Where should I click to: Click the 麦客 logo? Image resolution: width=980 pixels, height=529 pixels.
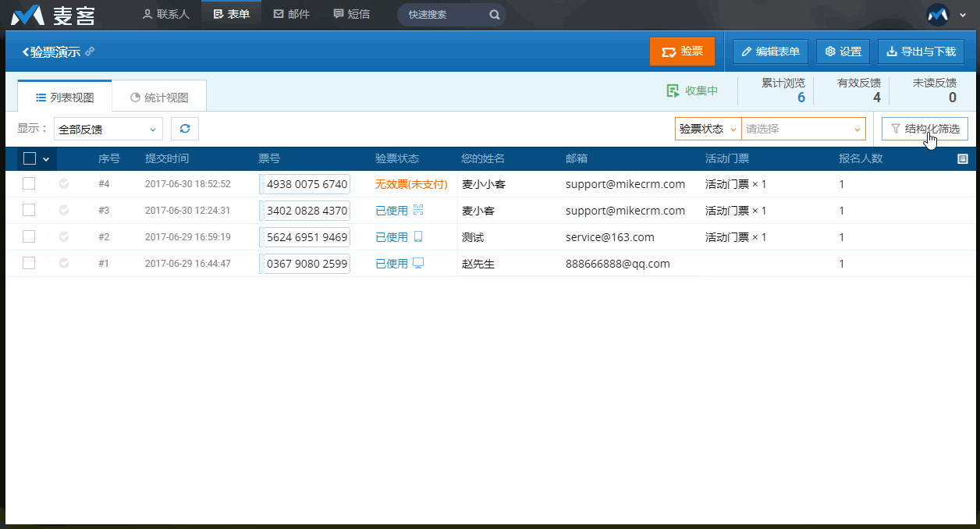pyautogui.click(x=52, y=15)
